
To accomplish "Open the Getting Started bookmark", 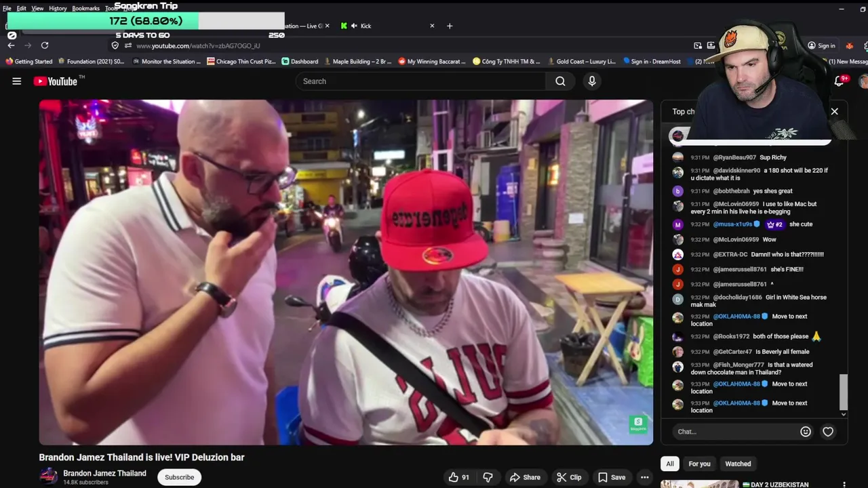I will click(28, 61).
